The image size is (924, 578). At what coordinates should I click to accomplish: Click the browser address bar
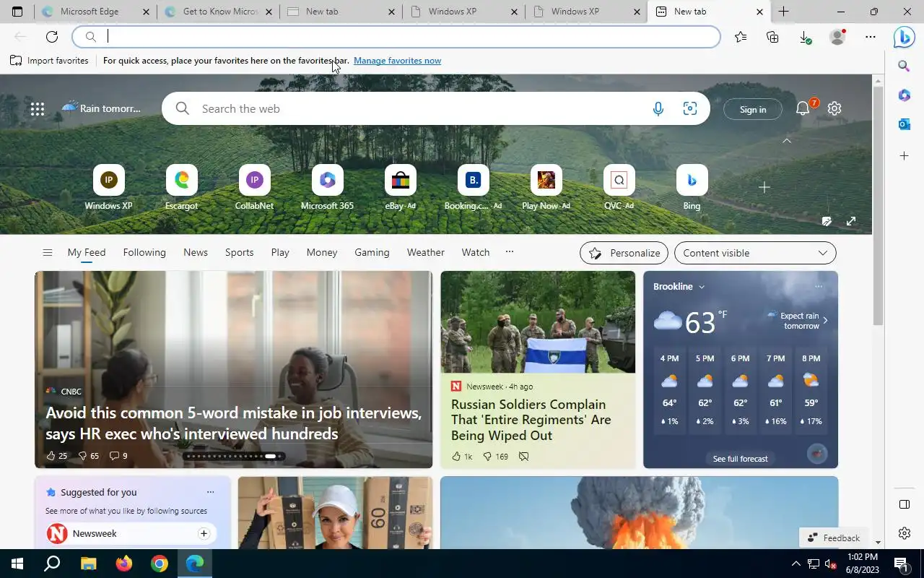click(396, 37)
